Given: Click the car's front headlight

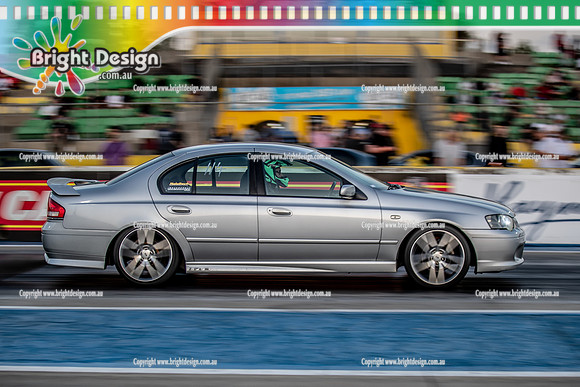Looking at the screenshot, I should (500, 222).
